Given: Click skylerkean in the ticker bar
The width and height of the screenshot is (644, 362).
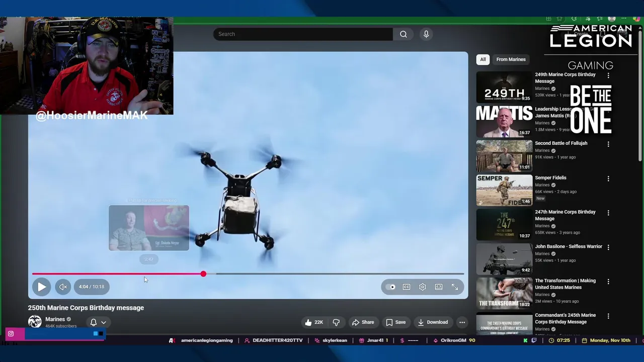Looking at the screenshot, I should click(x=335, y=340).
